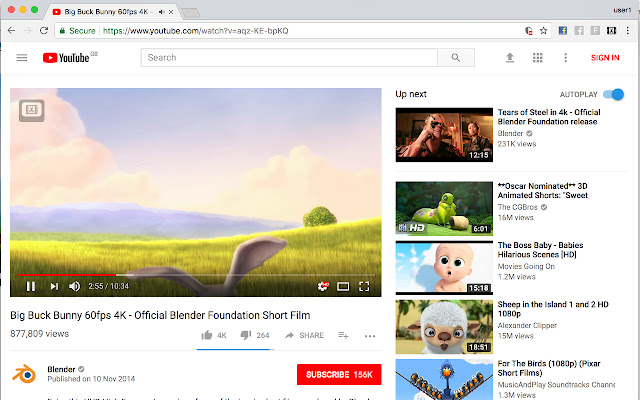Open Sheep in the Island thumbnail

click(444, 327)
